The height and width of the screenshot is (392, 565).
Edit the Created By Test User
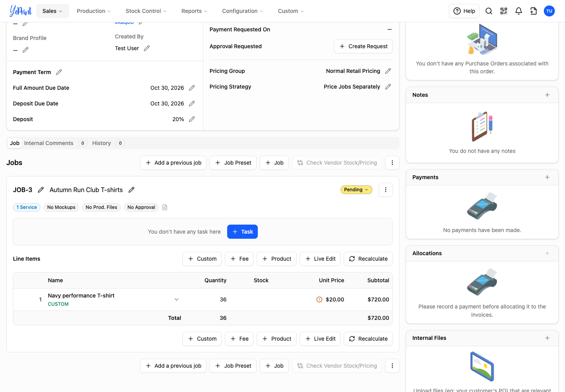(147, 48)
